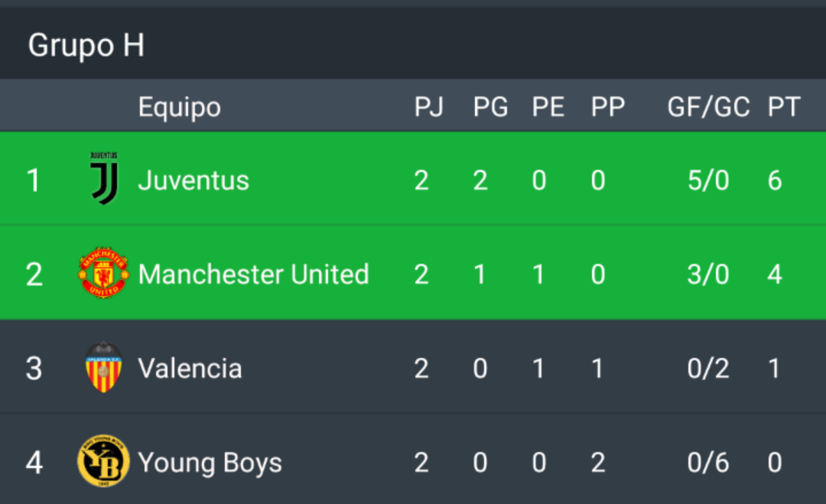Image resolution: width=826 pixels, height=504 pixels.
Task: Click the PE column header
Action: click(x=548, y=107)
